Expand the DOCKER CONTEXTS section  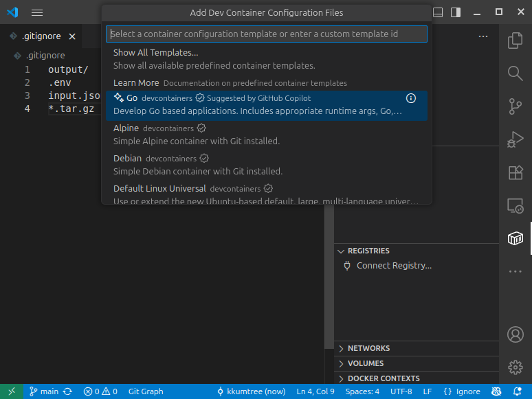tap(417, 378)
